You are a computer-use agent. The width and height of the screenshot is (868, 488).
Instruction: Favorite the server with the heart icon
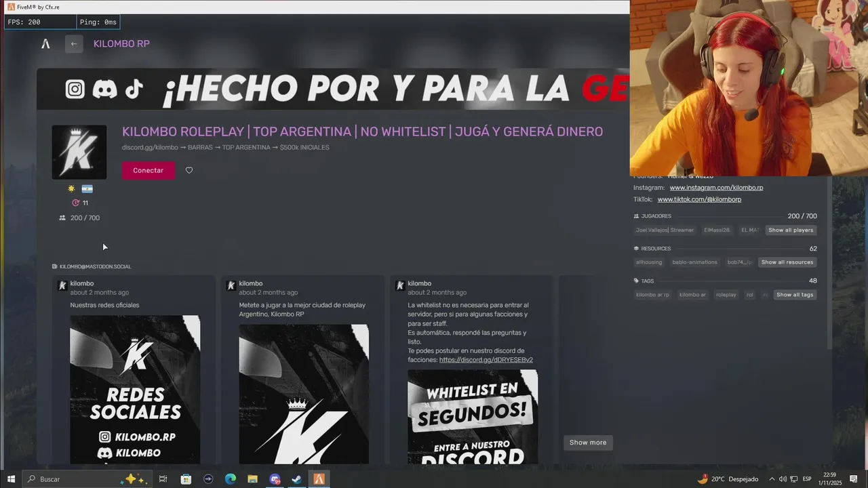pos(189,170)
